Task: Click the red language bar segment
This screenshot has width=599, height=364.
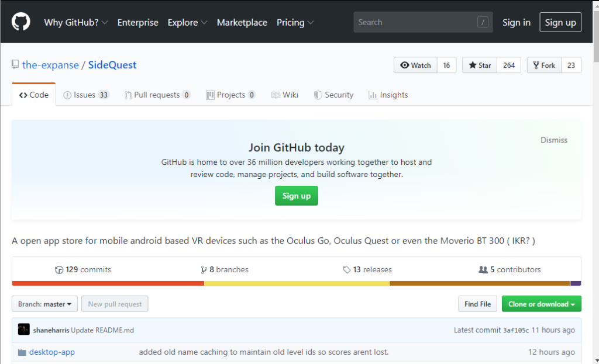Action: (108, 283)
